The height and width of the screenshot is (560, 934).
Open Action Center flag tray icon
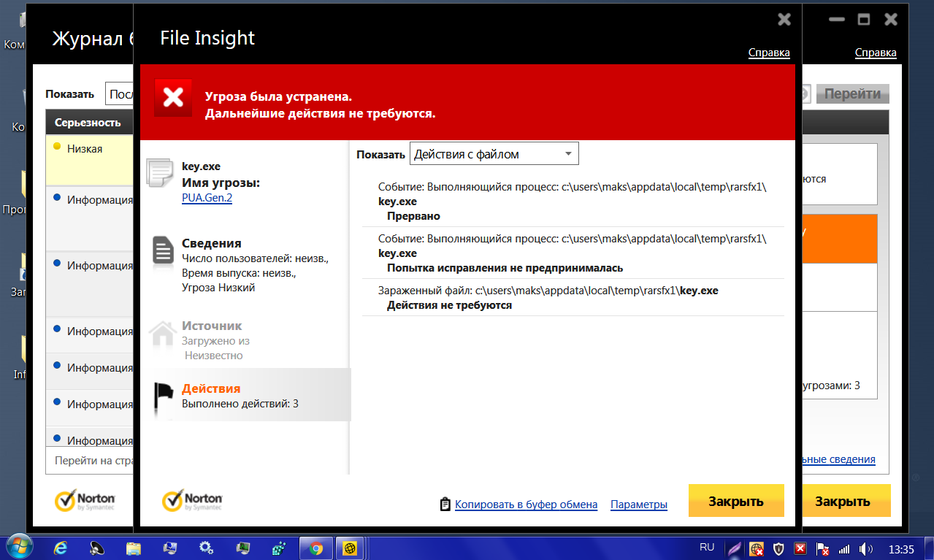pyautogui.click(x=822, y=548)
